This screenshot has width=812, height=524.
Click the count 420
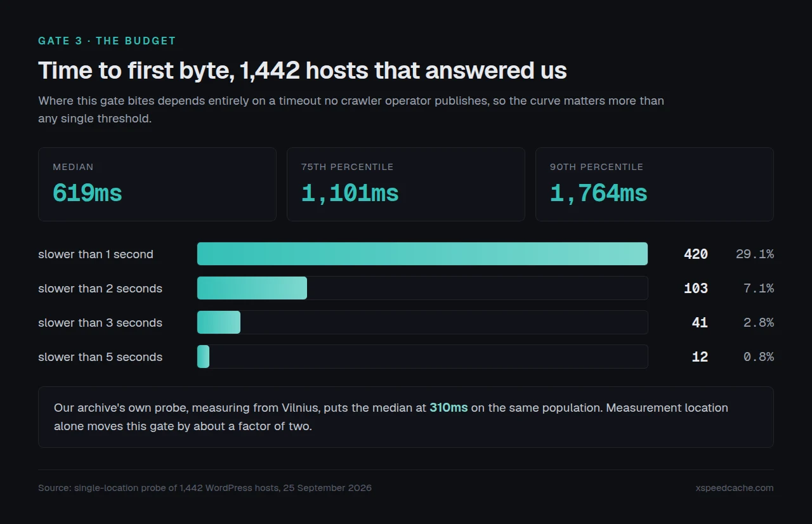pos(696,254)
